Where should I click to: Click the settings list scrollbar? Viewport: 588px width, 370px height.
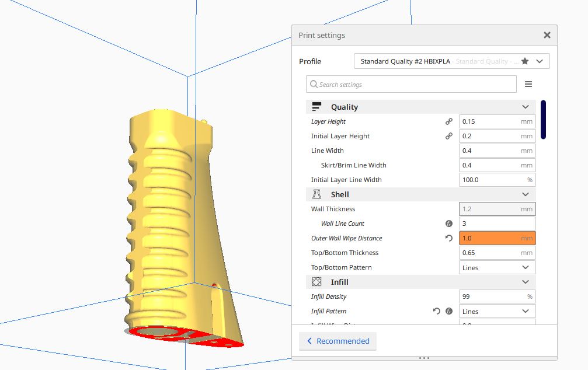pyautogui.click(x=543, y=120)
